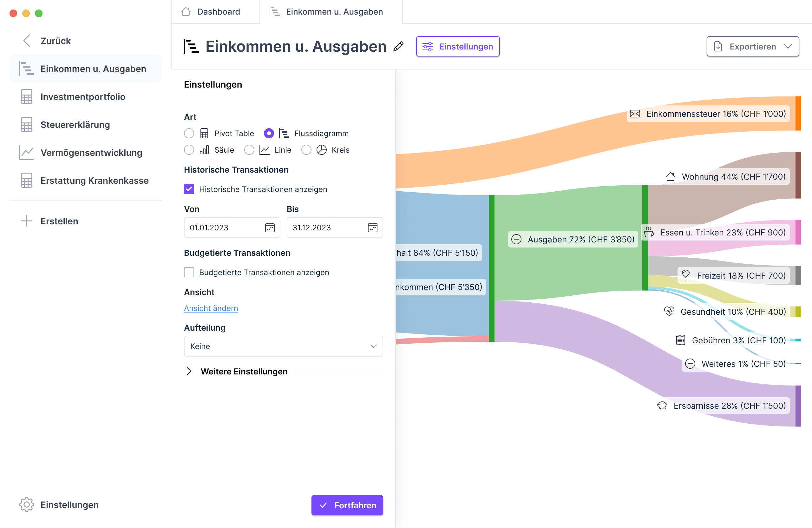Click the envelope icon beside Einkommenssteuer label
The image size is (812, 528).
tap(635, 114)
